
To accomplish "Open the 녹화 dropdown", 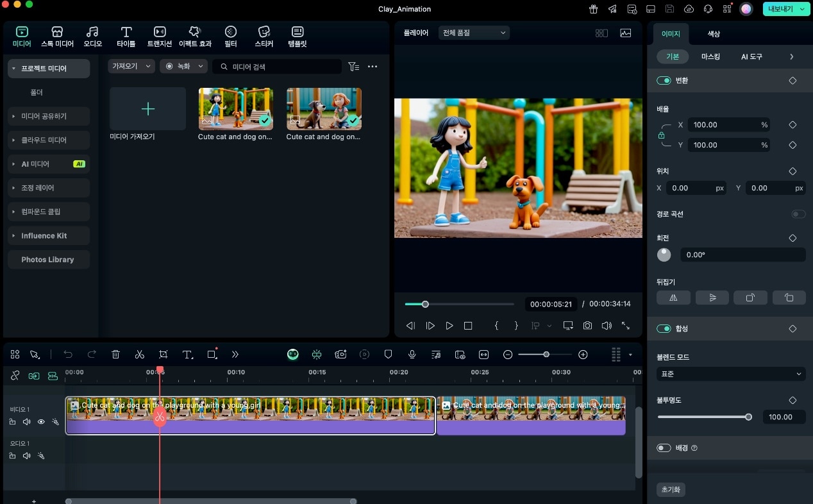I will click(184, 66).
